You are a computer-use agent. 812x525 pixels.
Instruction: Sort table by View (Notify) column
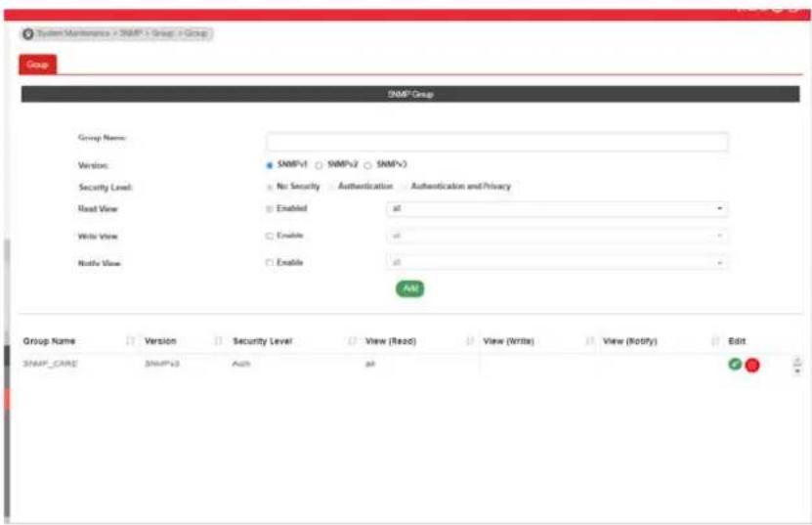pyautogui.click(x=715, y=341)
